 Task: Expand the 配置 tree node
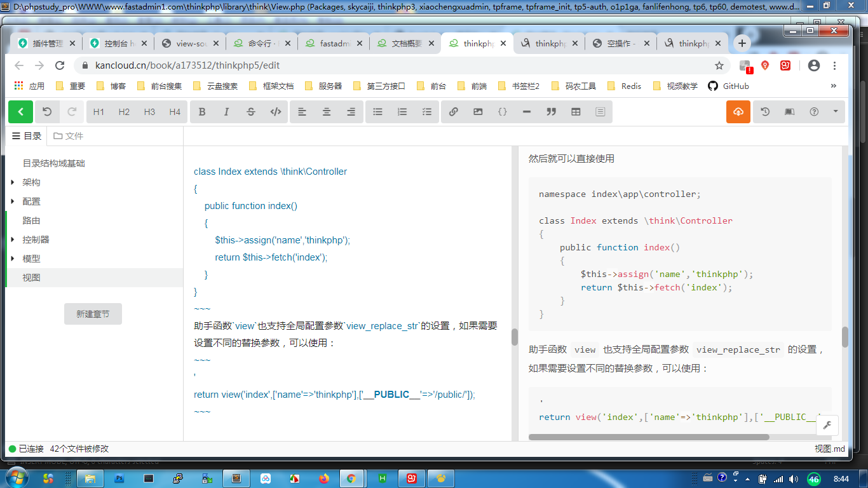click(13, 201)
